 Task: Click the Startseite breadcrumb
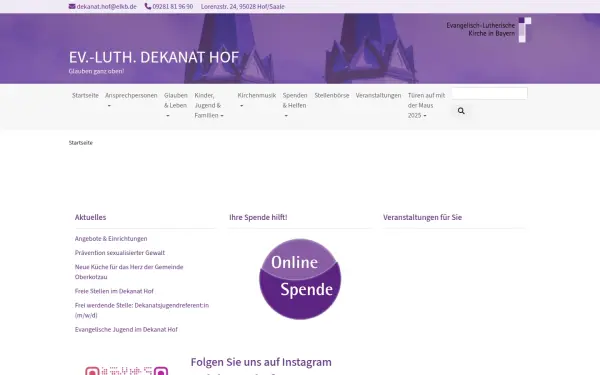click(x=81, y=143)
